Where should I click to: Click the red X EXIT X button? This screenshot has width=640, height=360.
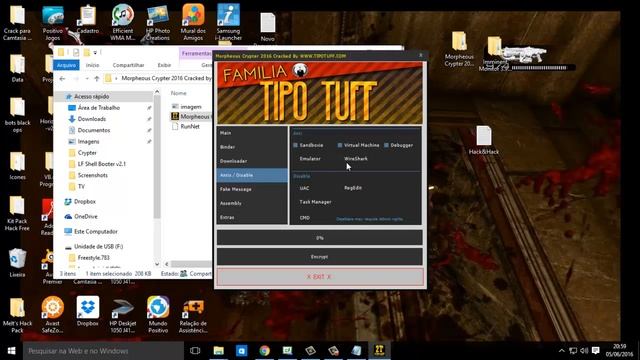[x=320, y=277]
